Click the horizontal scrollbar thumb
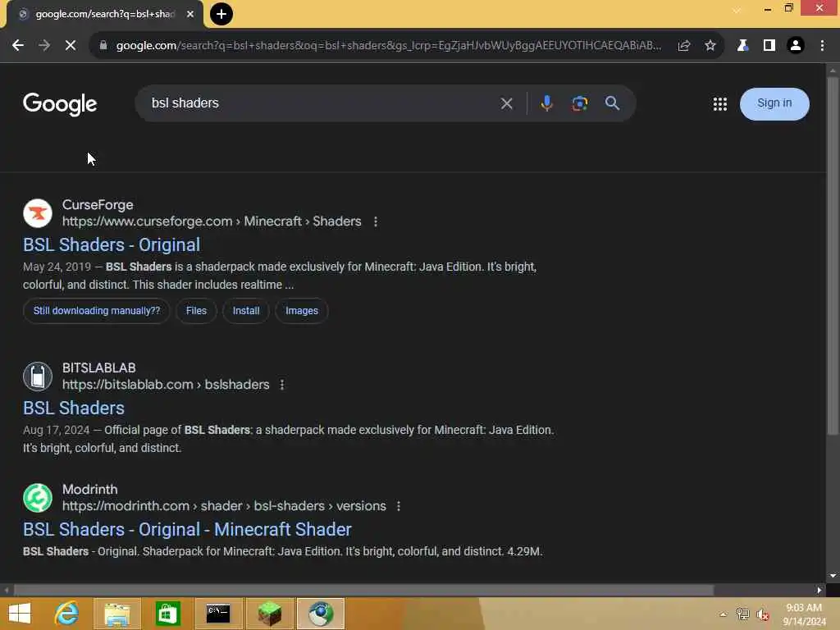 363,590
